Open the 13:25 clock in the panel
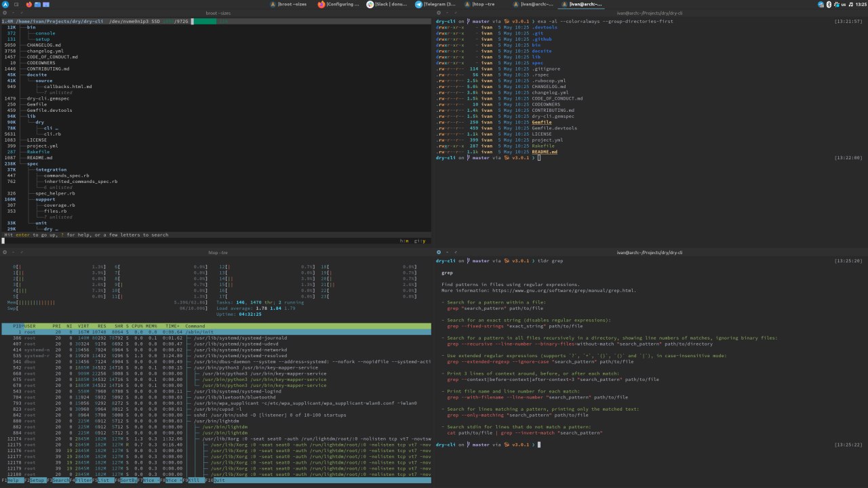Viewport: 868px width, 488px height. pos(861,4)
